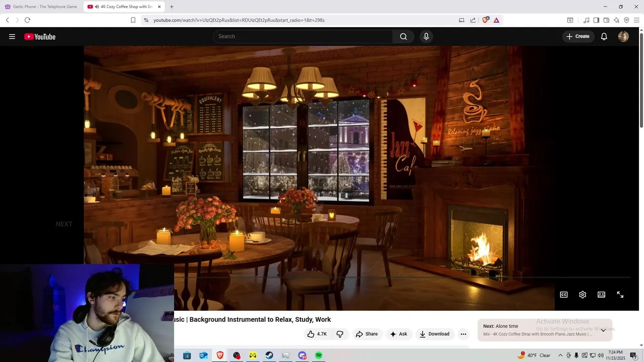644x362 pixels.
Task: Expand the Next: Alone time playlist panel
Action: (x=603, y=330)
